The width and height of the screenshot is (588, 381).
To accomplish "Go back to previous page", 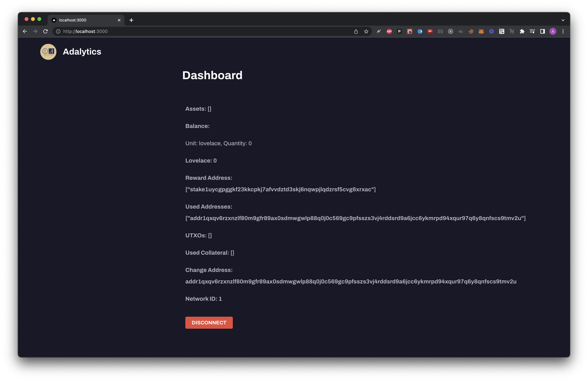I will 25,31.
